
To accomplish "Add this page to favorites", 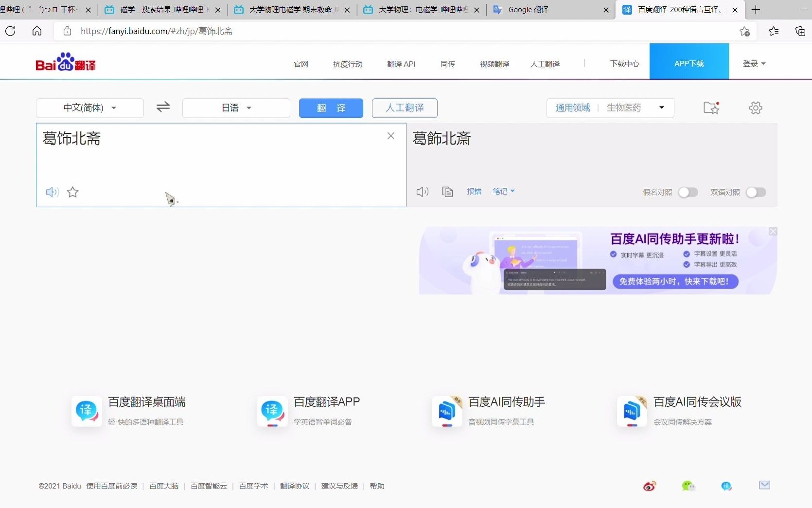I will click(744, 31).
